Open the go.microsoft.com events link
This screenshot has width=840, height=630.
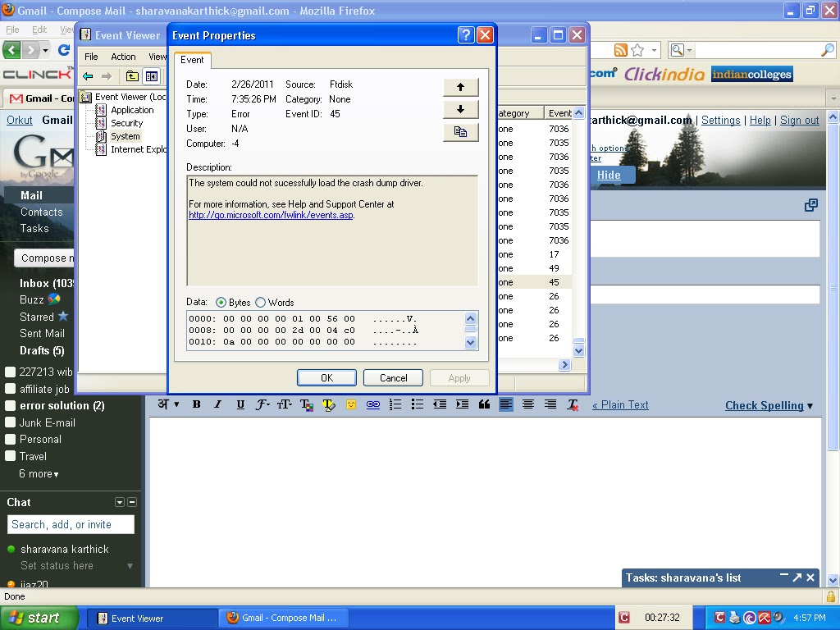tap(271, 215)
